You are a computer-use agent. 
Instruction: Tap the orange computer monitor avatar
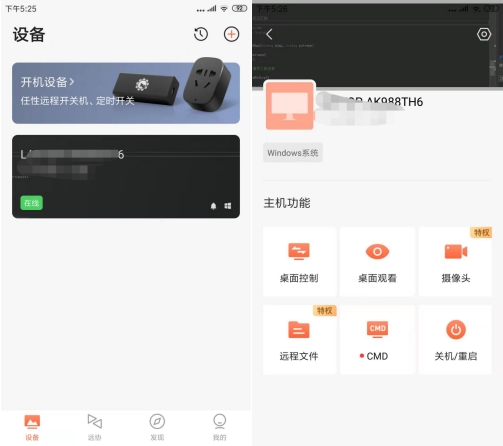point(289,106)
